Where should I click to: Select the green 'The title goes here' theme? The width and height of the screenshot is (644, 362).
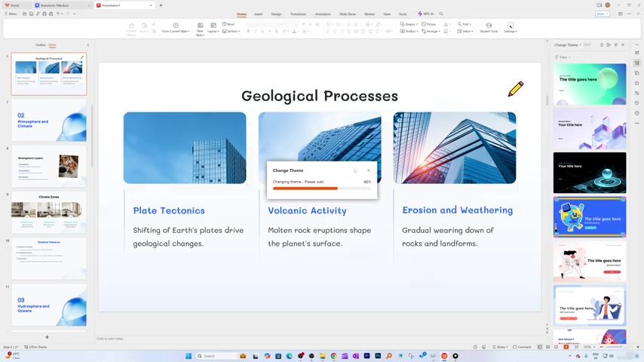(590, 84)
